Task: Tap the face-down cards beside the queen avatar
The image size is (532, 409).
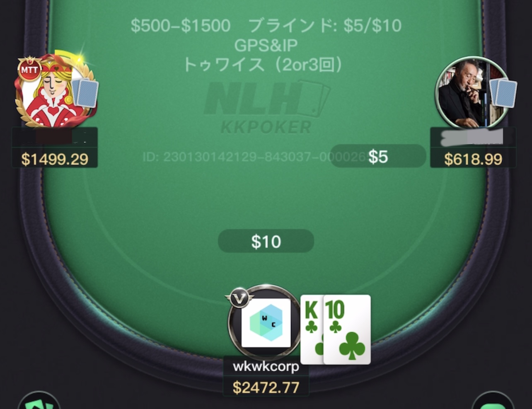Action: coord(85,93)
